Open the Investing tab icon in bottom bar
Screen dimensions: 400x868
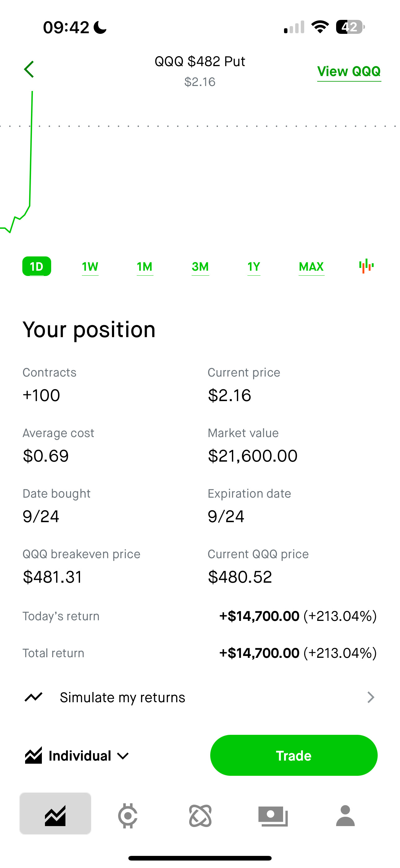55,816
